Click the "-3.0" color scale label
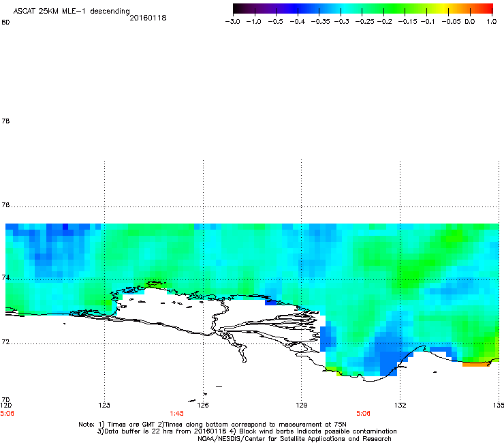This screenshot has height=443, width=504. pos(232,22)
